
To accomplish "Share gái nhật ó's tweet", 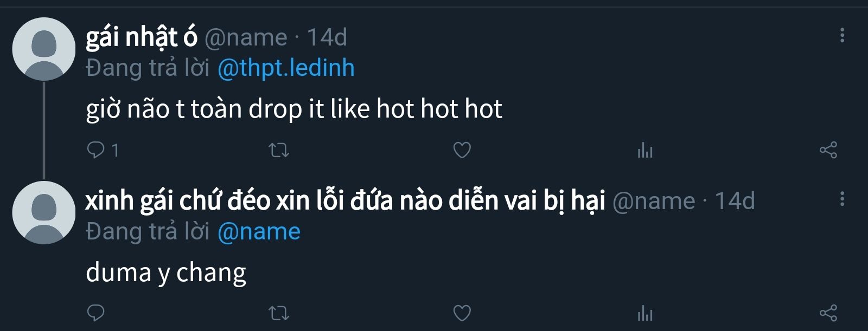I will click(x=828, y=150).
